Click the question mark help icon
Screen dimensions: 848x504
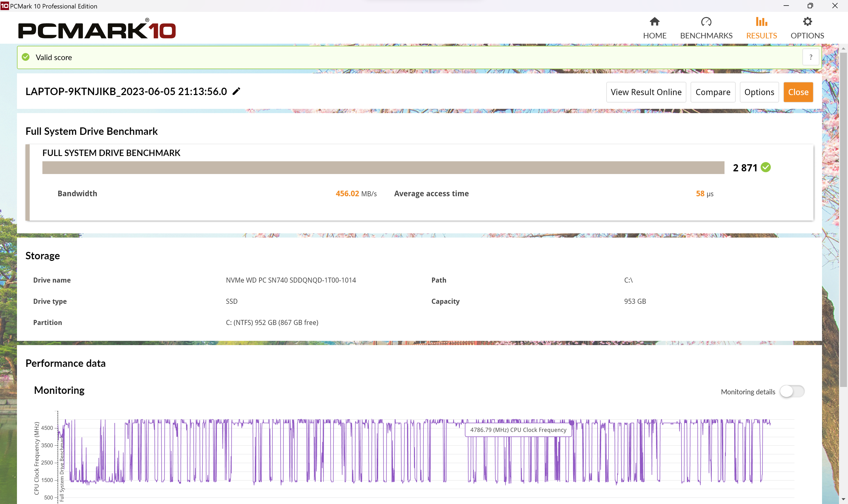point(811,57)
